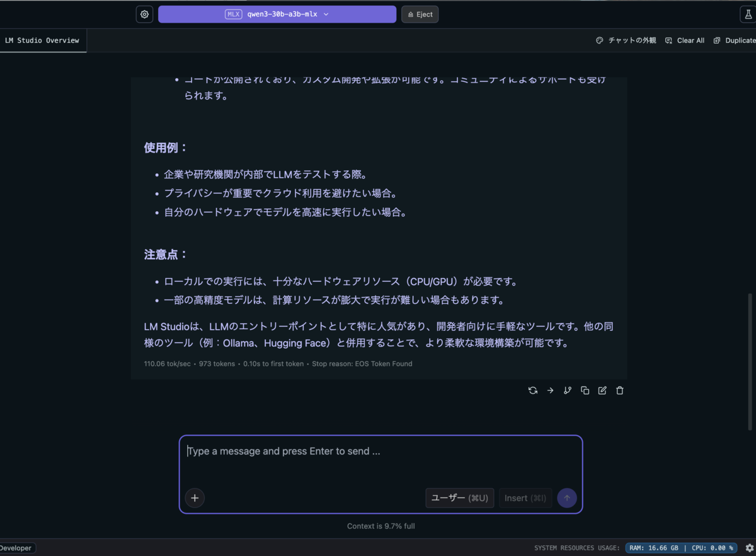Edit the assistant message
This screenshot has width=756, height=556.
pos(602,391)
